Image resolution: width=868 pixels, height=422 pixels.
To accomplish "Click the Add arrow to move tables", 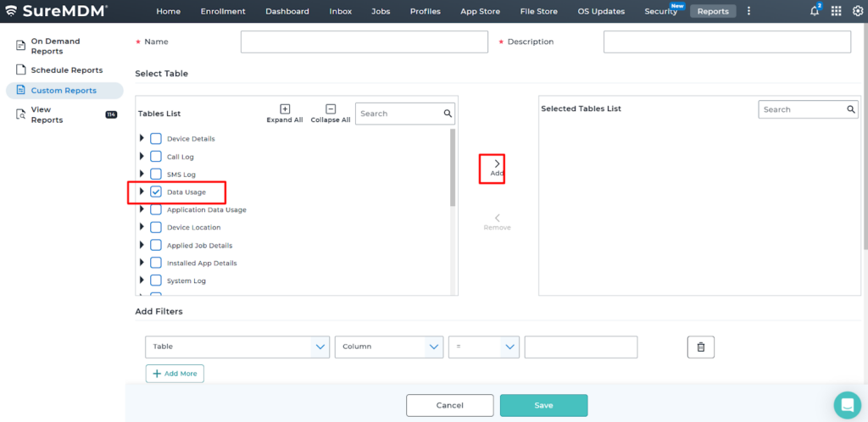I will tap(497, 164).
